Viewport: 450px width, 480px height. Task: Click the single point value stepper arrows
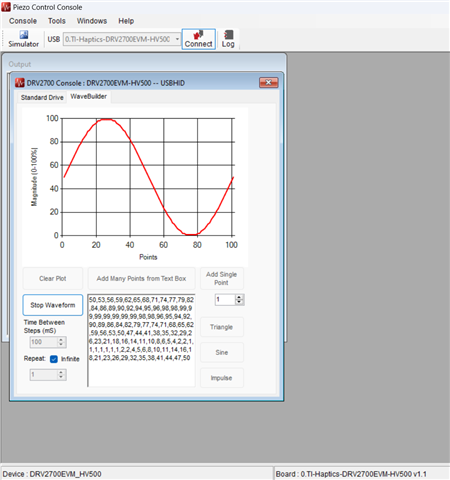(239, 300)
